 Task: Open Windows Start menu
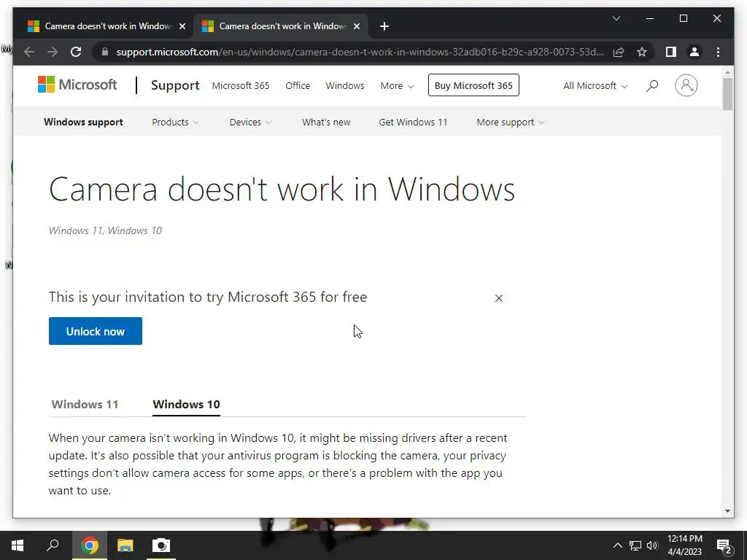tap(18, 545)
